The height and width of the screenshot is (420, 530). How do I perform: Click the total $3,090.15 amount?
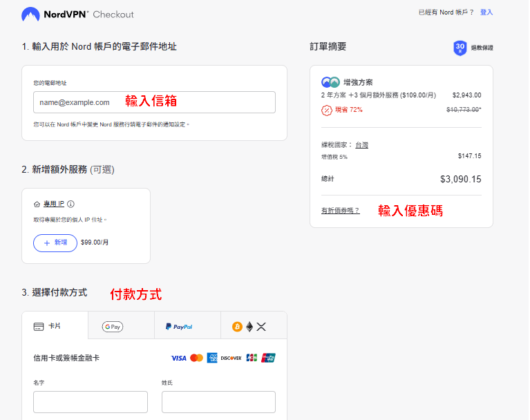click(x=460, y=179)
